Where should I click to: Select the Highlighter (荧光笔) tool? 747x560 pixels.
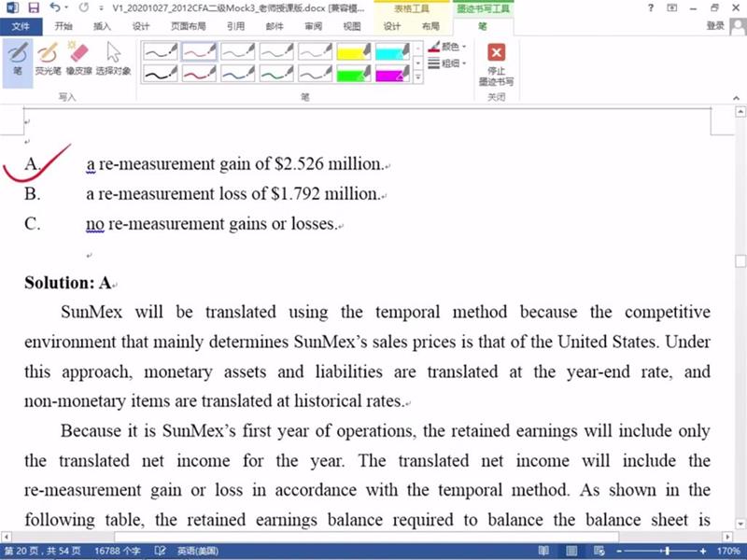click(x=48, y=59)
